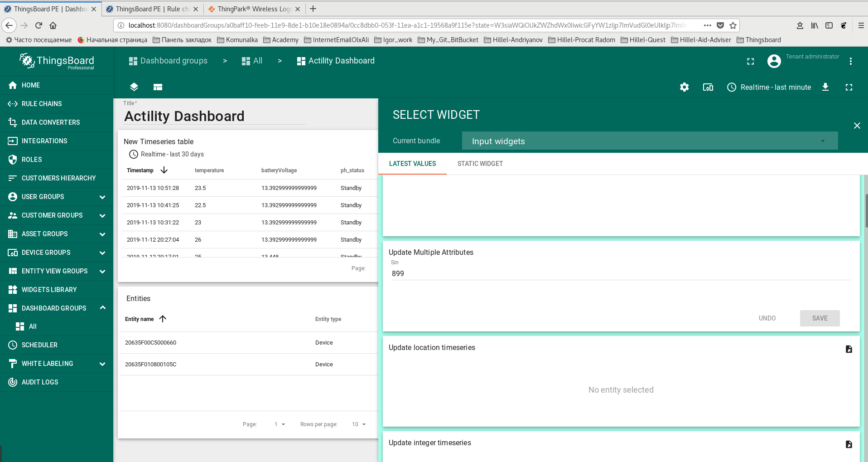
Task: Switch to the ThingsBoard PE Rule chains browser tab
Action: (x=152, y=9)
